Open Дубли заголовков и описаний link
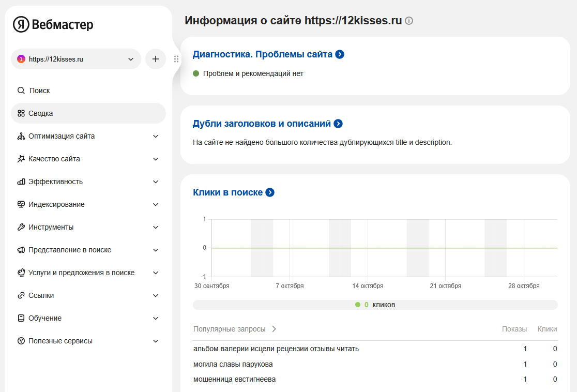Image resolution: width=577 pixels, height=392 pixels. pyautogui.click(x=262, y=124)
